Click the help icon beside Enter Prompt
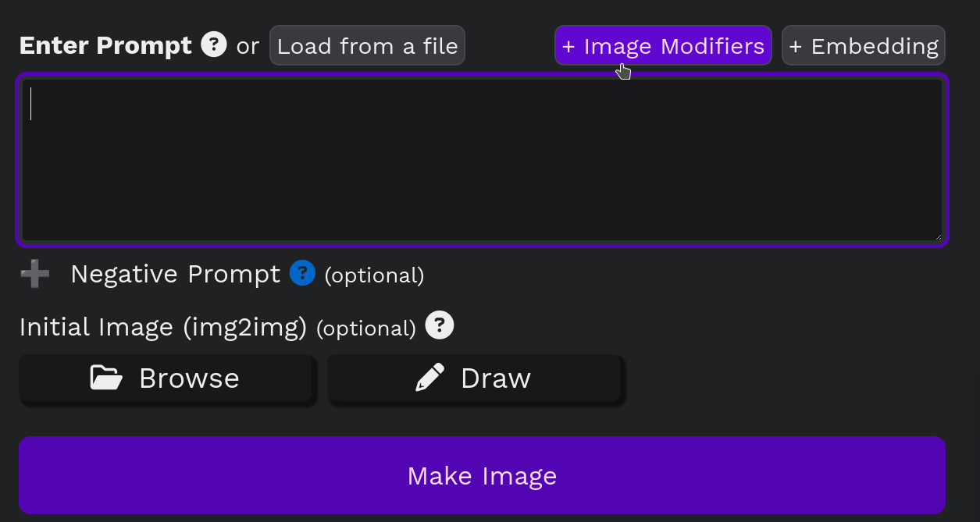Image resolution: width=980 pixels, height=522 pixels. point(214,44)
